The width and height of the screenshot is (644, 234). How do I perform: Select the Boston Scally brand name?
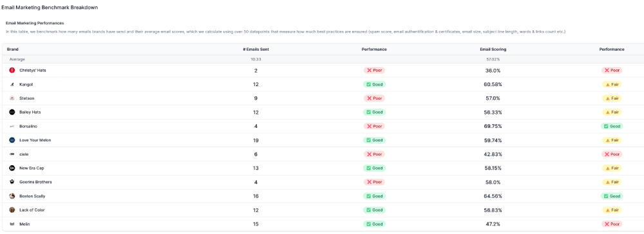[x=32, y=196]
